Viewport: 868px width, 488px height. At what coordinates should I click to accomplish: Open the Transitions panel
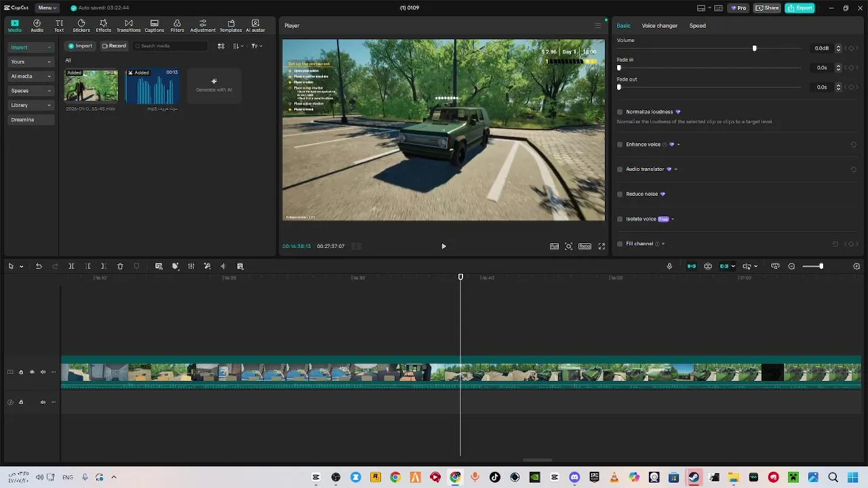pyautogui.click(x=128, y=26)
